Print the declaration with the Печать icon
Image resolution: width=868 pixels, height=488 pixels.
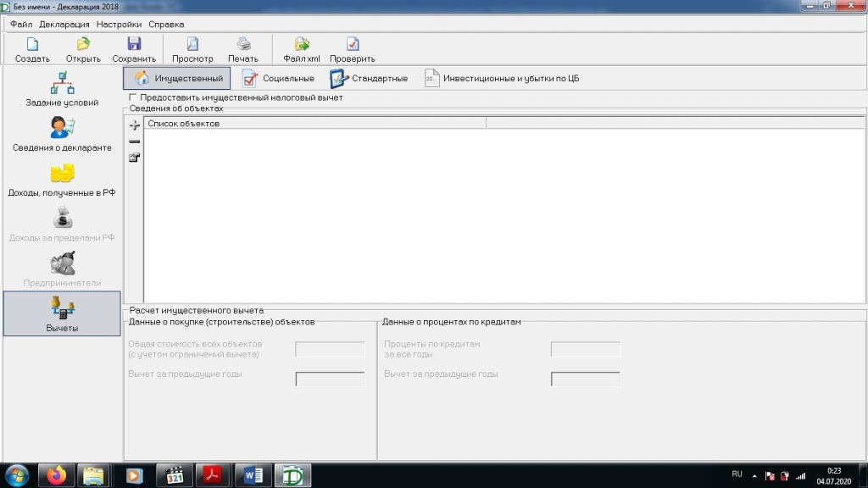(x=243, y=44)
